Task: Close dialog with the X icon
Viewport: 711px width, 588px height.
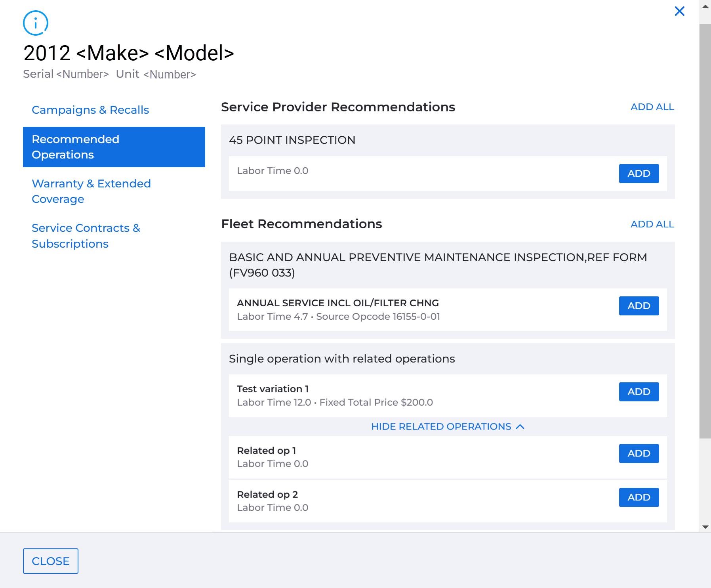Action: pos(680,11)
